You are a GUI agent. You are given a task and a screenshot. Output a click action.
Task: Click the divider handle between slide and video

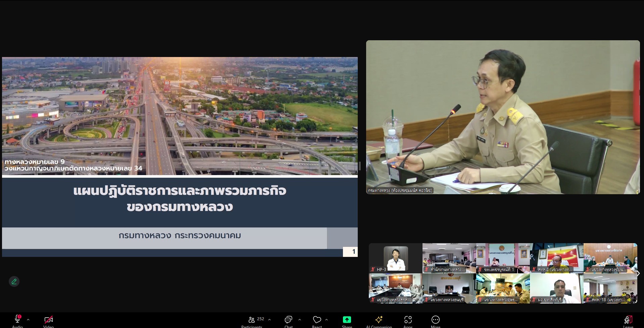359,166
